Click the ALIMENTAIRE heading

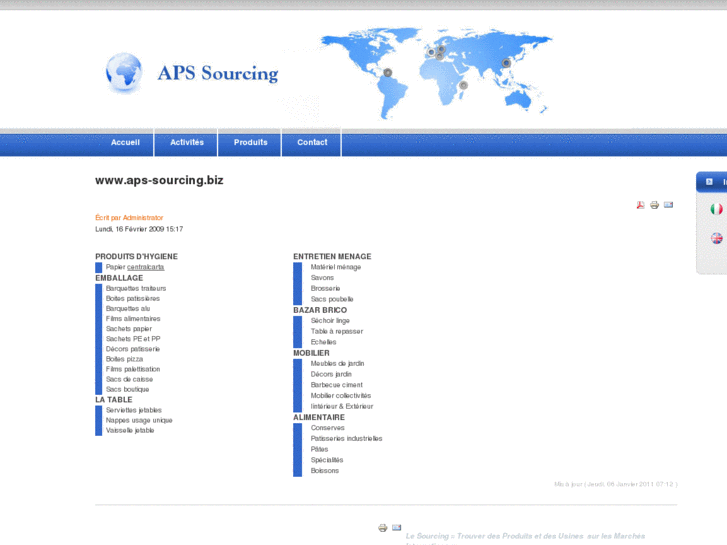point(319,417)
